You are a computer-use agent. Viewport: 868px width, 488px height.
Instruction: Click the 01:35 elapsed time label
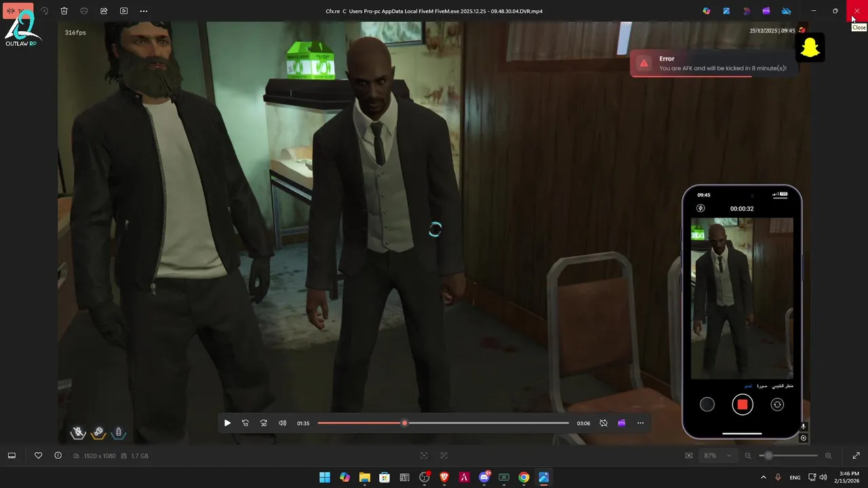pyautogui.click(x=303, y=424)
